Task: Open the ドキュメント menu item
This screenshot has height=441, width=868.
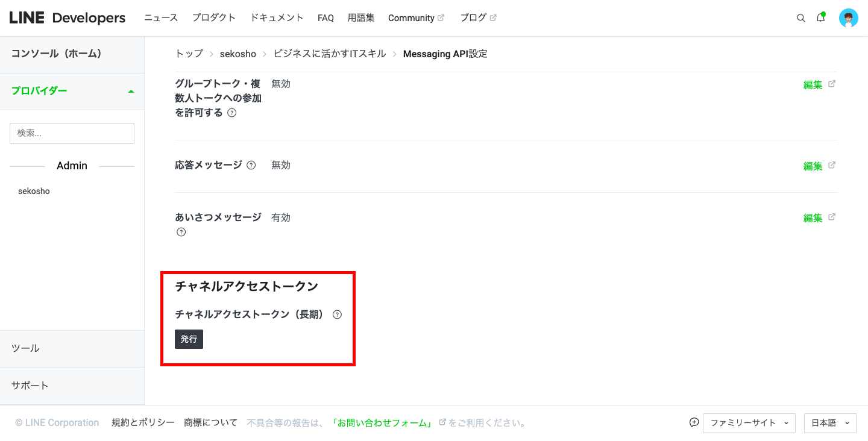Action: click(x=277, y=17)
